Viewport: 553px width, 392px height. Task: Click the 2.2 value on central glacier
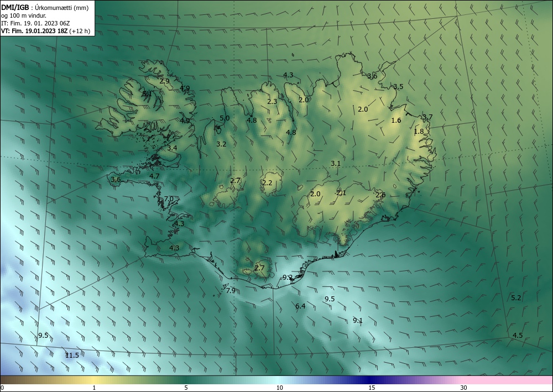tap(267, 182)
